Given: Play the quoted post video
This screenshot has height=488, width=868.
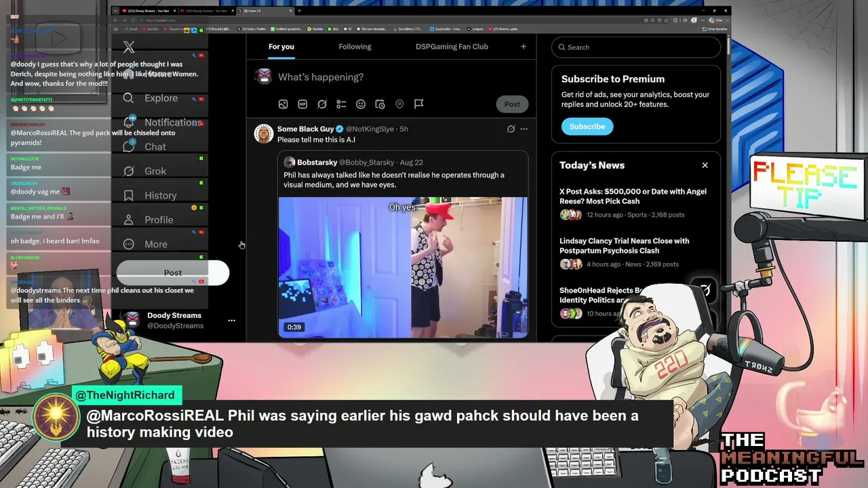Looking at the screenshot, I should (x=403, y=267).
